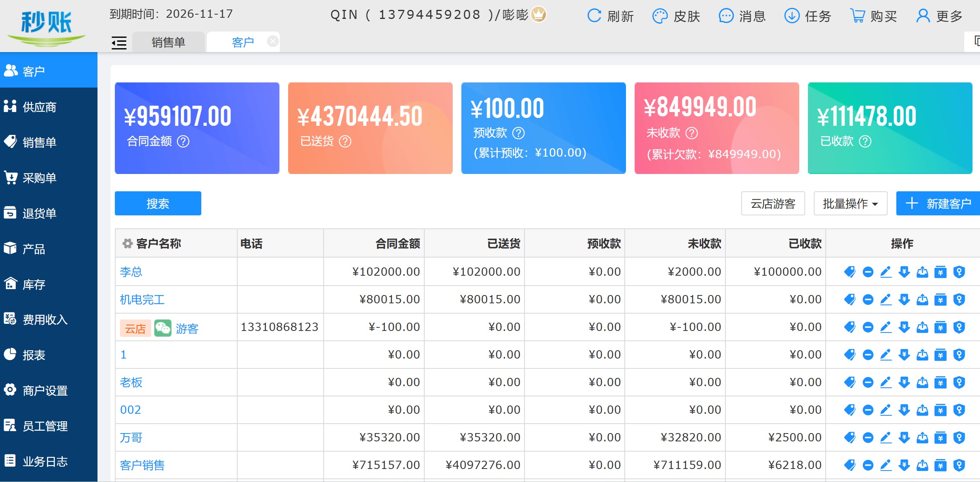The image size is (980, 482).
Task: Click the 云店游客 button
Action: tap(773, 204)
